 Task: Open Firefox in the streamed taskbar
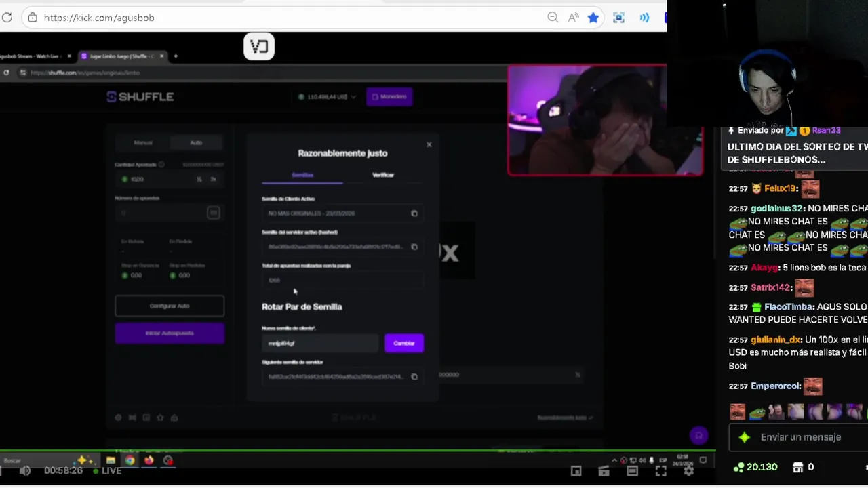coord(149,461)
